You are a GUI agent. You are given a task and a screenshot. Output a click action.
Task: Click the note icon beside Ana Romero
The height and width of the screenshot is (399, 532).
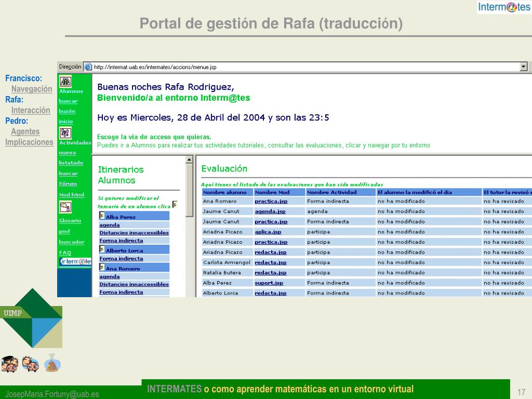click(x=102, y=267)
